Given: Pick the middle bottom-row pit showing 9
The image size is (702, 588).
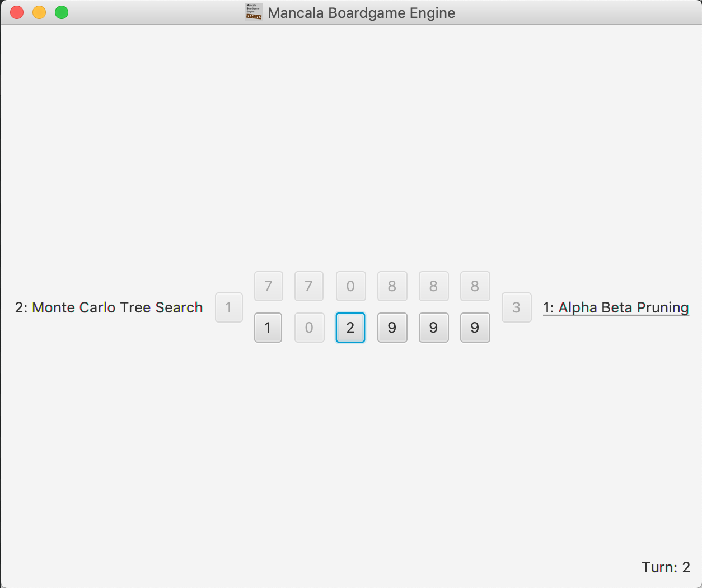Looking at the screenshot, I should coord(433,328).
